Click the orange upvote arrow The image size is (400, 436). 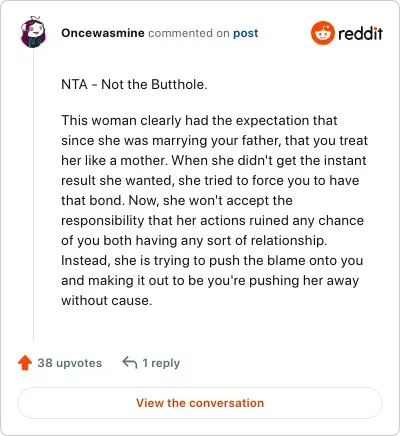coord(25,363)
